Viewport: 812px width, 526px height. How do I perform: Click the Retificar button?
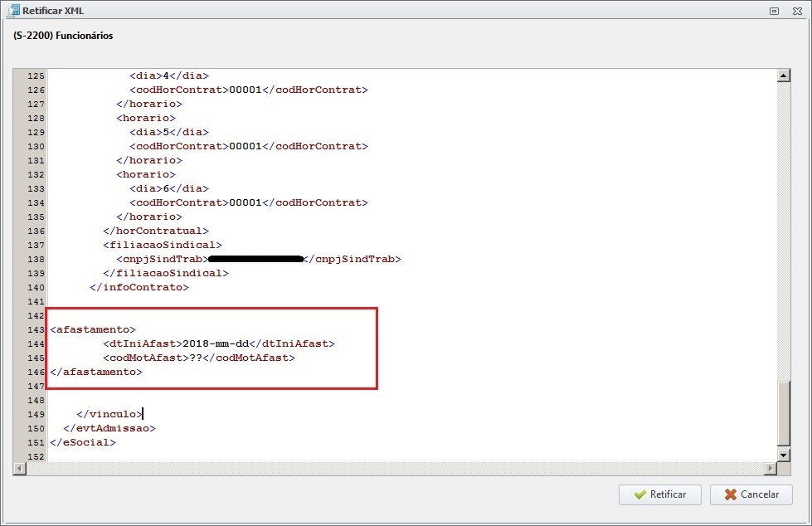[x=659, y=495]
